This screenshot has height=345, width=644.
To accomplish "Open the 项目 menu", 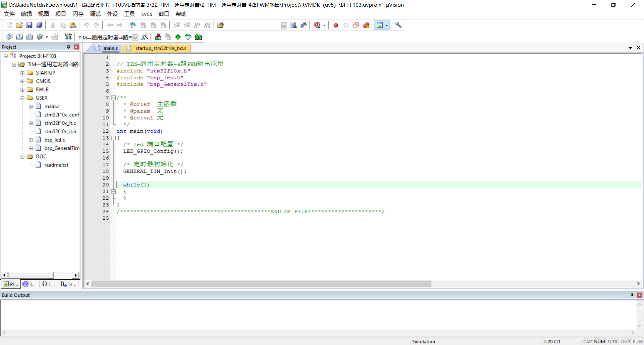I will 60,14.
